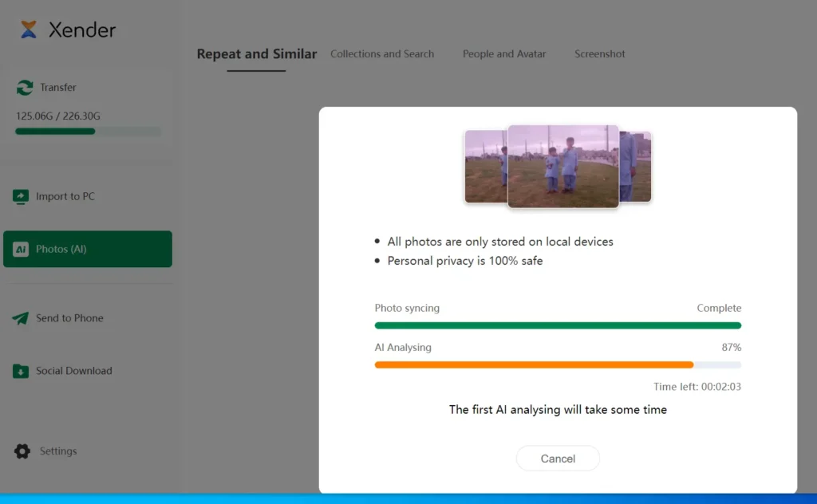Click the Time left countdown text

click(x=697, y=386)
